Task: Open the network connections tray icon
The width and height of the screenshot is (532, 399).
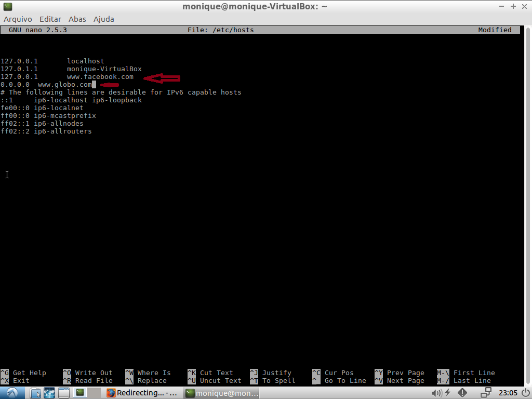Action: 486,393
